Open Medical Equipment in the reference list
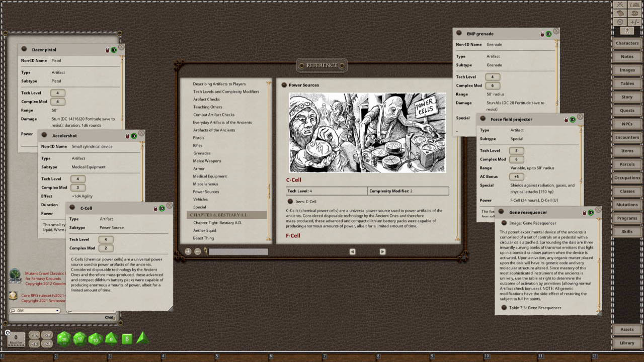Image resolution: width=644 pixels, height=362 pixels. [210, 176]
